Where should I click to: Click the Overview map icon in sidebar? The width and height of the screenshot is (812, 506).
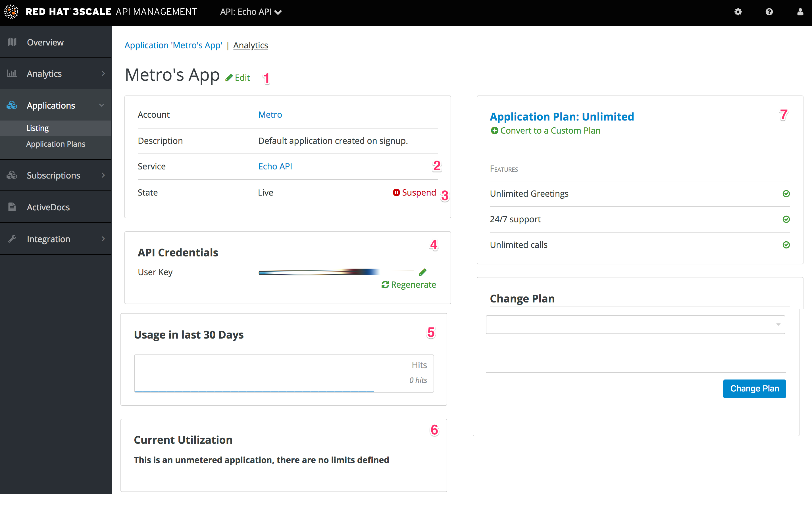click(12, 42)
